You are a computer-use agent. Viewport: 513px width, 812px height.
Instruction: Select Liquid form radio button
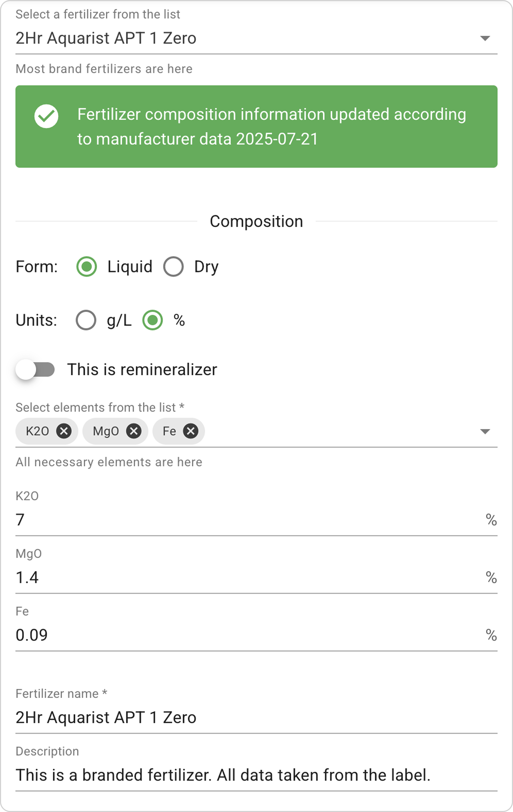(87, 267)
